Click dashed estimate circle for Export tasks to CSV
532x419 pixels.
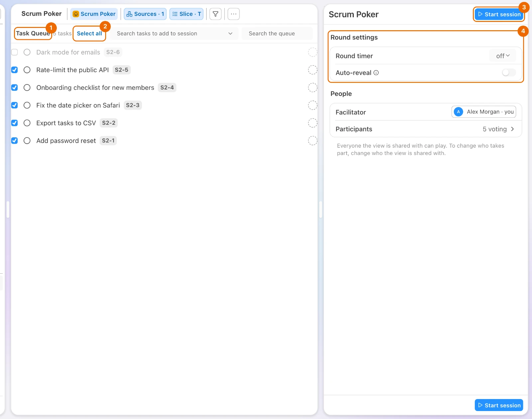(313, 123)
